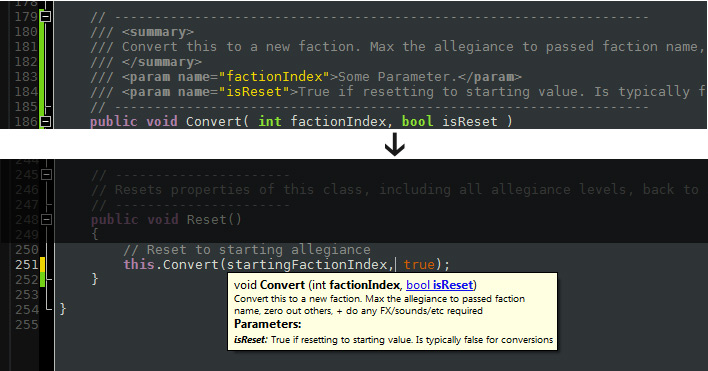Click the 'Parameters:' heading in tooltip
Image resolution: width=708 pixels, height=371 pixels.
point(268,324)
